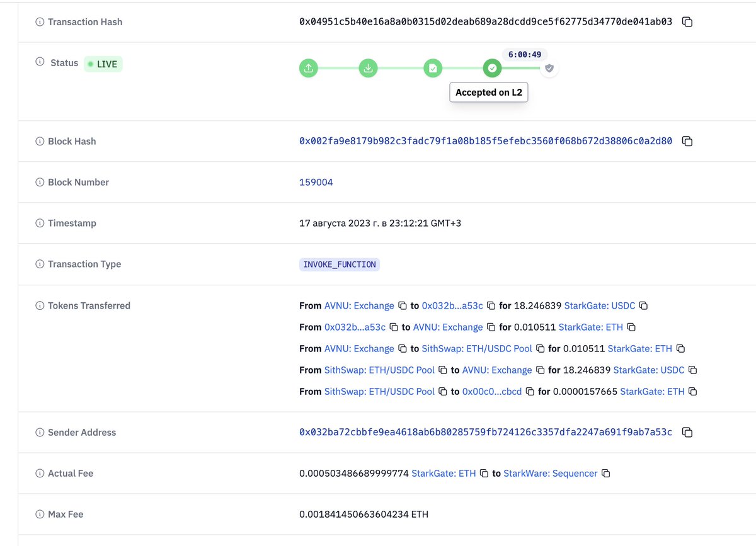
Task: Open the block hash link
Action: click(x=486, y=142)
